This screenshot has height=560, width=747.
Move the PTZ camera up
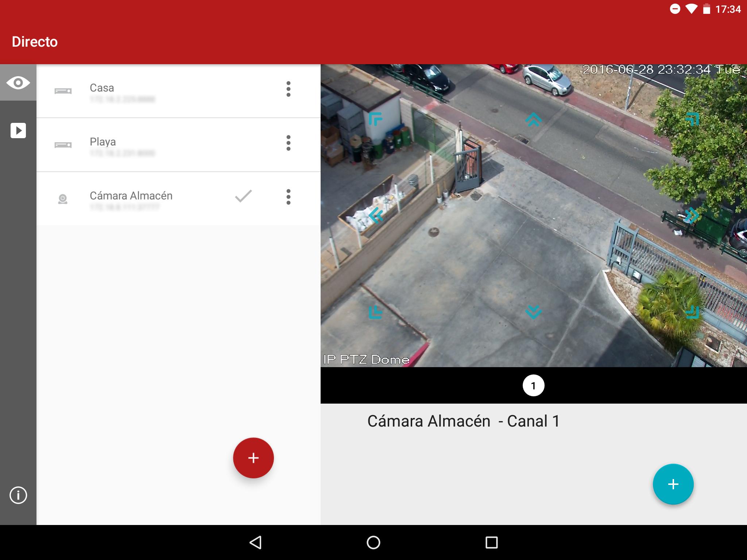(533, 119)
